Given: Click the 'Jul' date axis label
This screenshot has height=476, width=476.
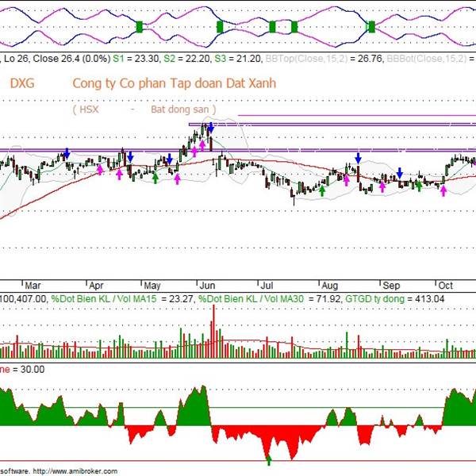Looking at the screenshot, I should 267,286.
